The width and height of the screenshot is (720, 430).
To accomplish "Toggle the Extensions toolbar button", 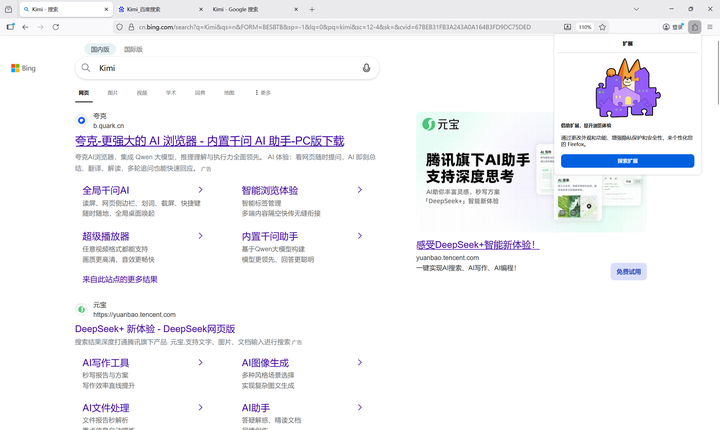I will click(x=695, y=27).
